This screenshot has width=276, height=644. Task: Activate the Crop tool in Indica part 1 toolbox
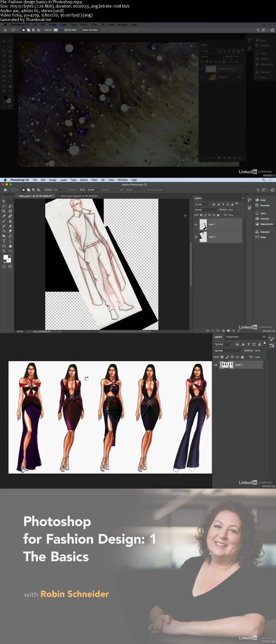(4, 211)
